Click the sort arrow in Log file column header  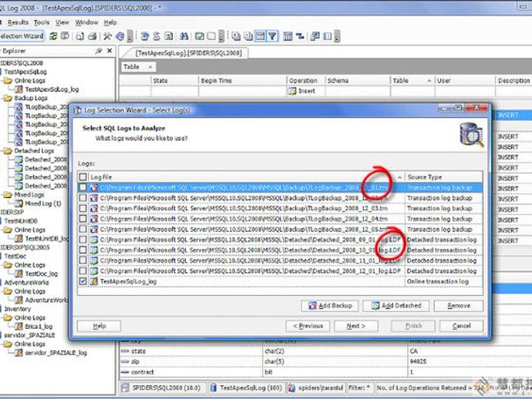click(399, 177)
